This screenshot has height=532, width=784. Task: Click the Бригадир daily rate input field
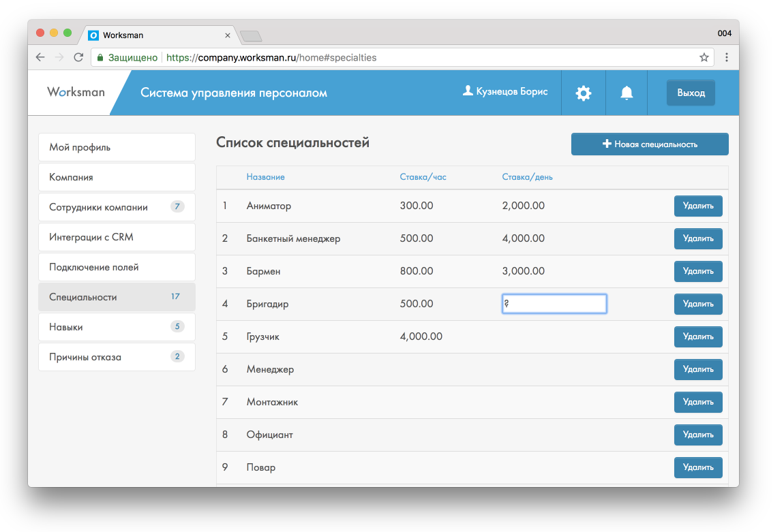[x=554, y=304]
